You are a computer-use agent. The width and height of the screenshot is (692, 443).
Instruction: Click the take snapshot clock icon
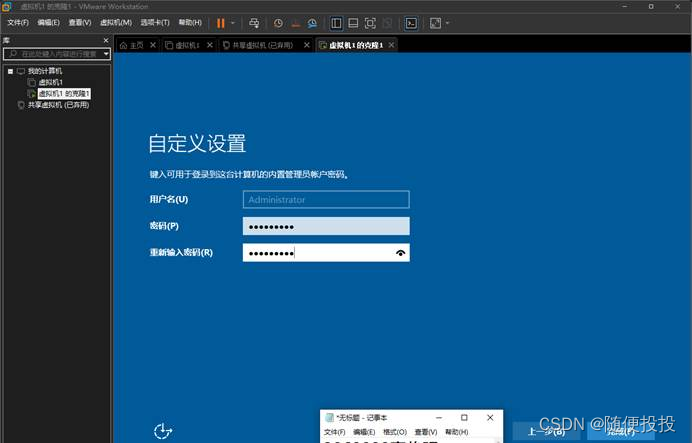278,23
